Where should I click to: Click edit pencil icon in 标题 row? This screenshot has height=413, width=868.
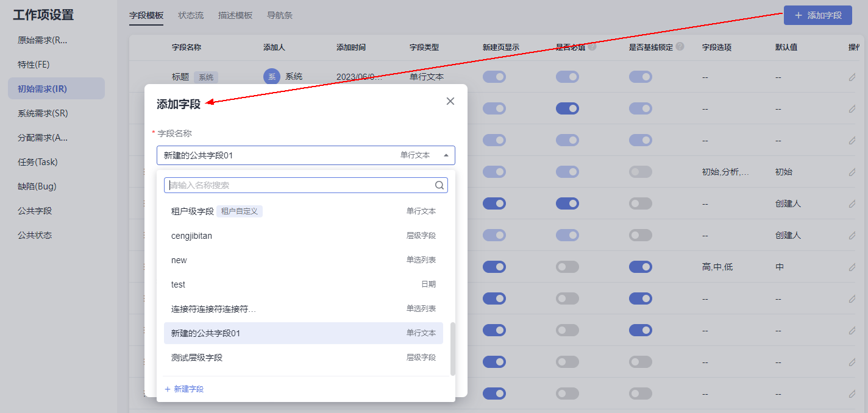852,77
